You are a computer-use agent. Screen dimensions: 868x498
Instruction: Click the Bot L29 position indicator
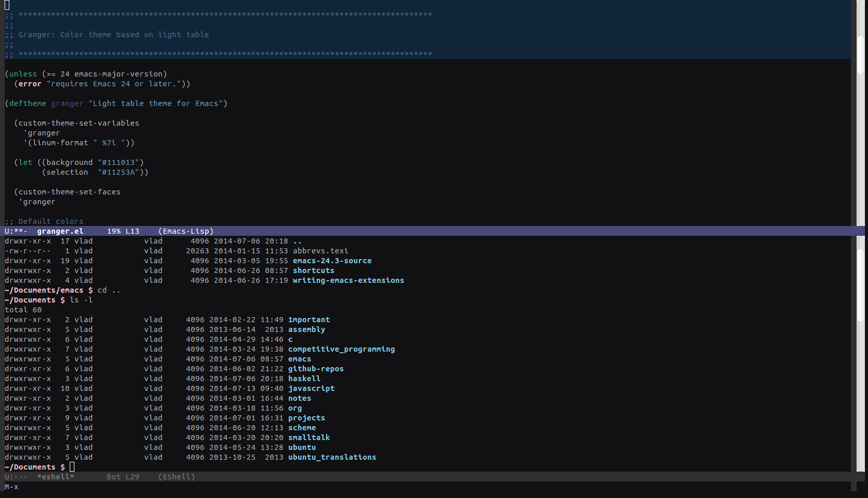(x=123, y=477)
